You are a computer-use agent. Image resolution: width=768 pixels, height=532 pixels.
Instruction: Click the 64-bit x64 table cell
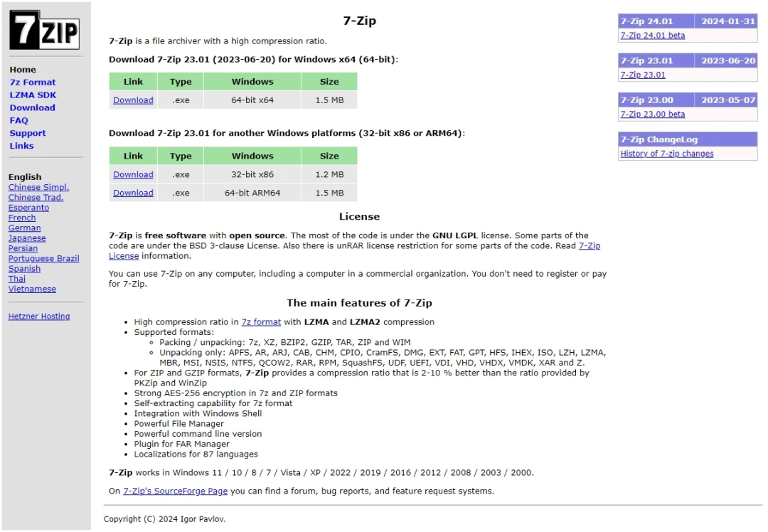[x=252, y=100]
